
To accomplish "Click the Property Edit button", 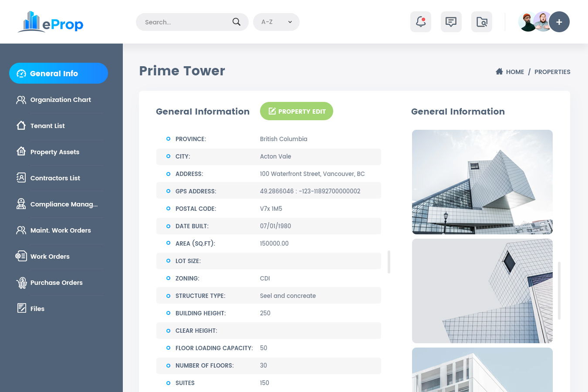I will click(x=296, y=111).
